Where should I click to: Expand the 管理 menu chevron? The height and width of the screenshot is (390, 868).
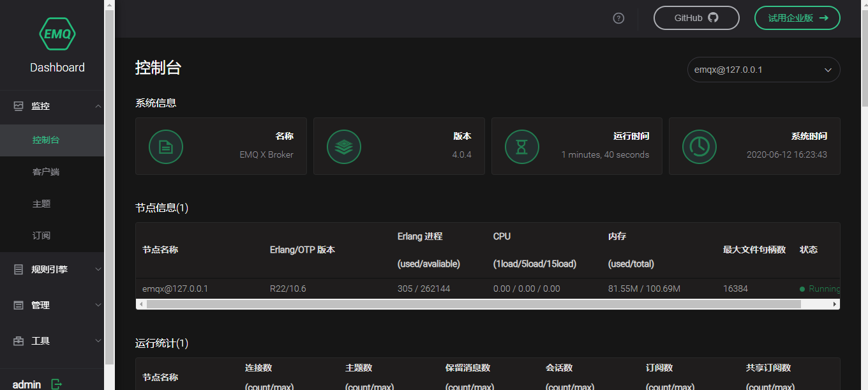click(x=98, y=305)
